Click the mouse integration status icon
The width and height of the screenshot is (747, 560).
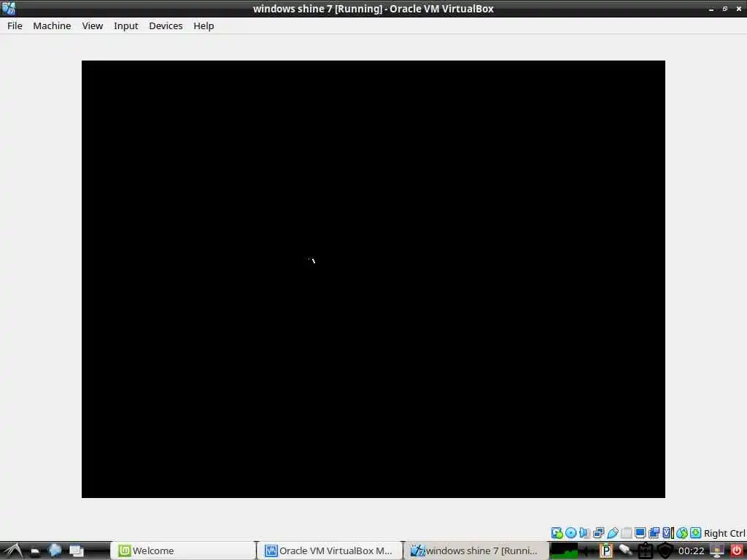coord(682,533)
